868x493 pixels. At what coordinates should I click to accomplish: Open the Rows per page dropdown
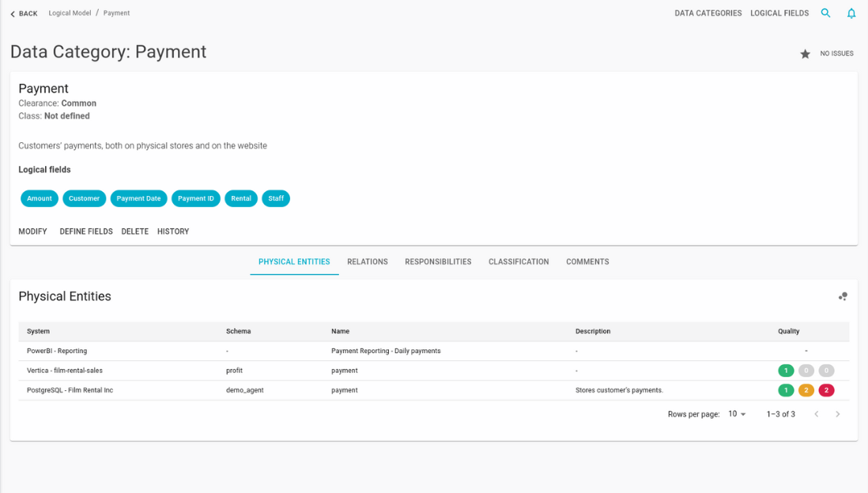click(737, 414)
